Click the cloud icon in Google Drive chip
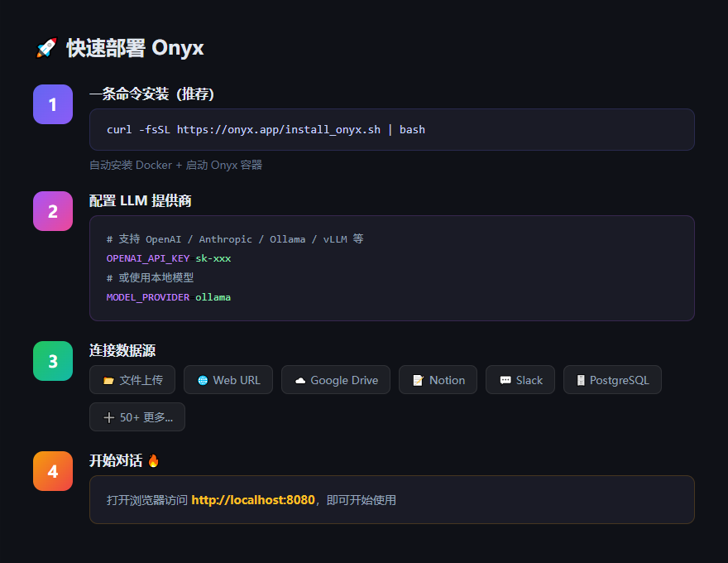 300,381
